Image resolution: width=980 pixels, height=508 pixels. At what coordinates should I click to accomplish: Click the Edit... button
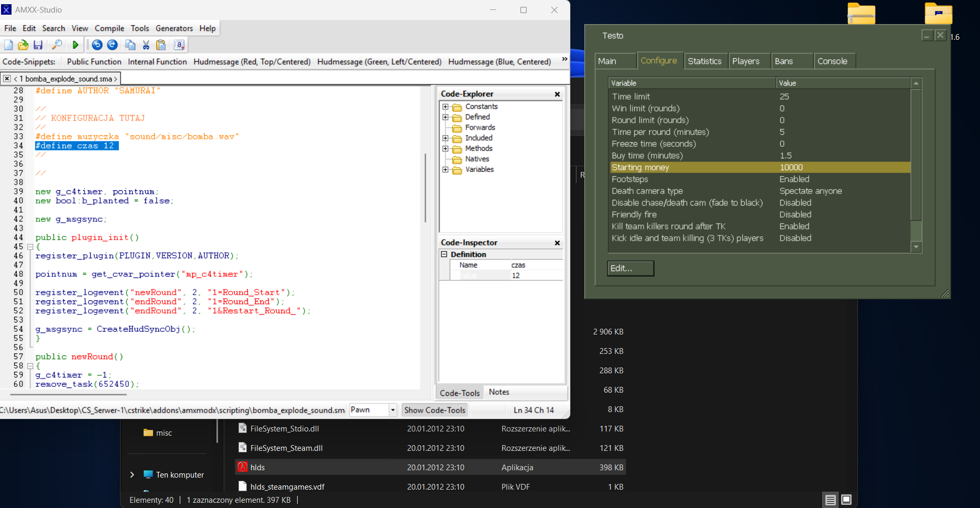(x=630, y=268)
